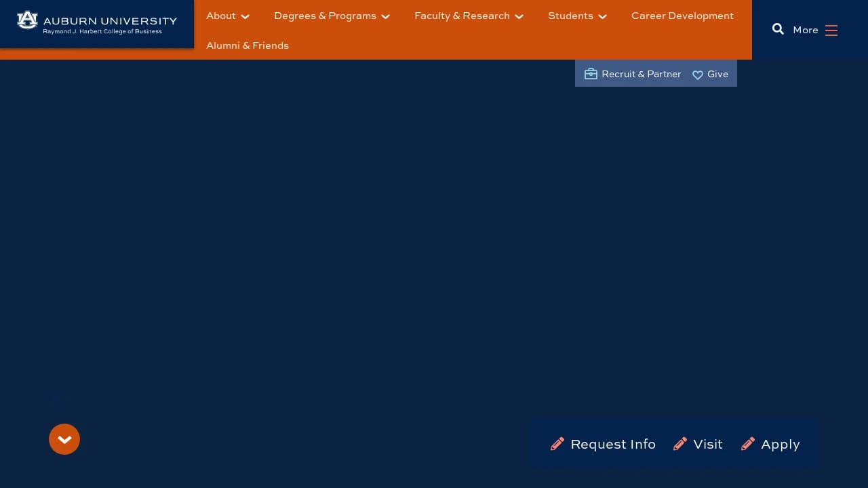Click the pencil icon beside Request Info
The image size is (868, 488).
point(557,443)
